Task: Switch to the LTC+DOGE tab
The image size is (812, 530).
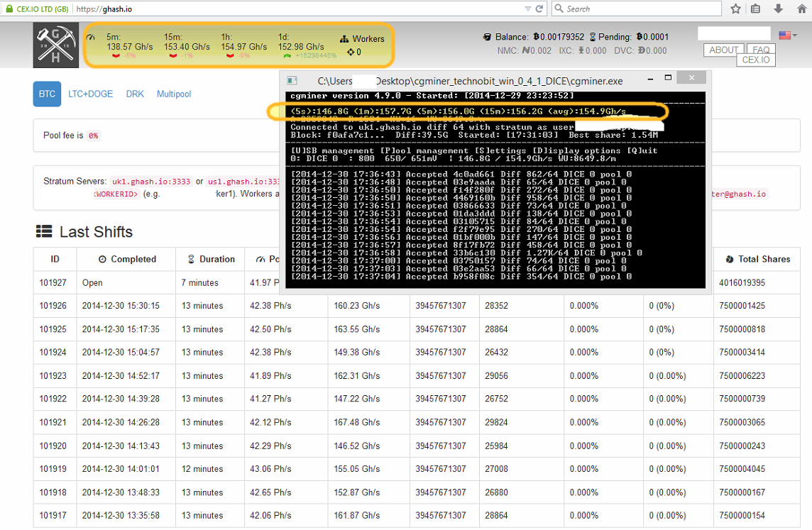Action: (90, 94)
